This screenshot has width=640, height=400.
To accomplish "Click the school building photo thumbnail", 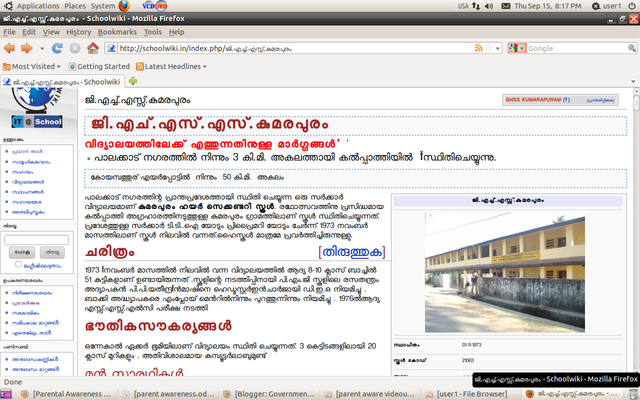I will coord(504,272).
